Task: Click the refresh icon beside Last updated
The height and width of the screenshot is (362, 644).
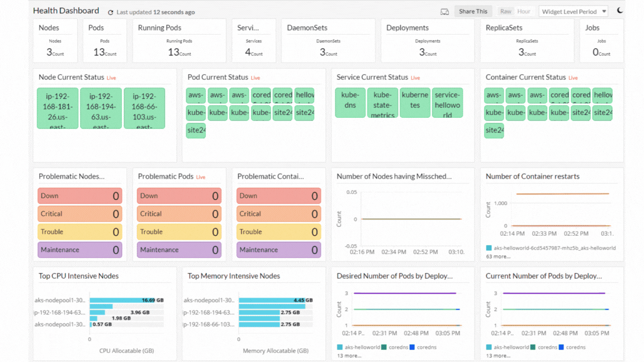Action: coord(111,12)
